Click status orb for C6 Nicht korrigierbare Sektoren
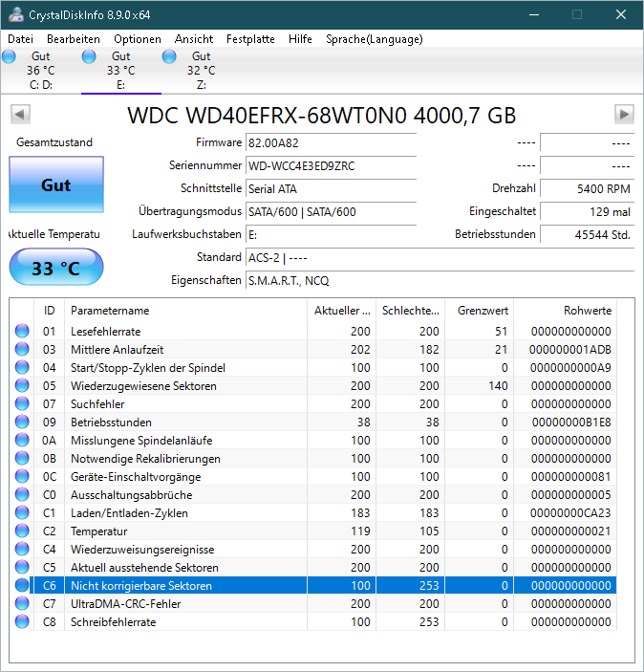Viewport: 644px width, 672px height. [x=22, y=585]
